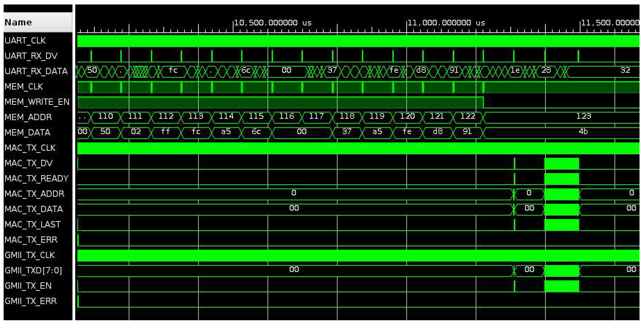Click the MEM_ADDR value 123 segment
This screenshot has height=326, width=644.
click(x=583, y=117)
